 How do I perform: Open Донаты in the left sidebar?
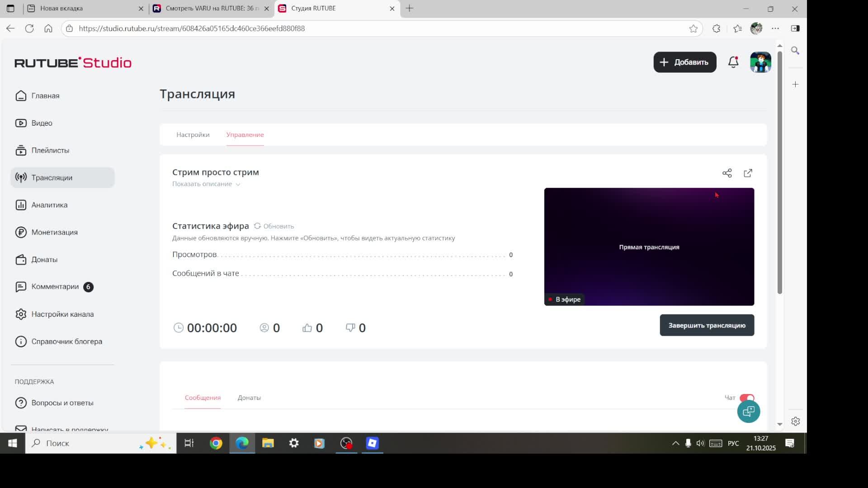click(44, 259)
